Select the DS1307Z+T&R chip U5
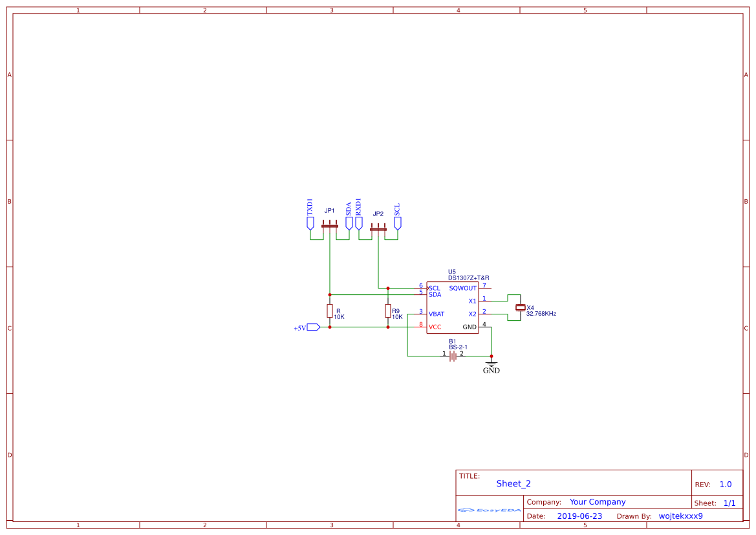Viewport: 756px width, 535px height. [x=453, y=307]
